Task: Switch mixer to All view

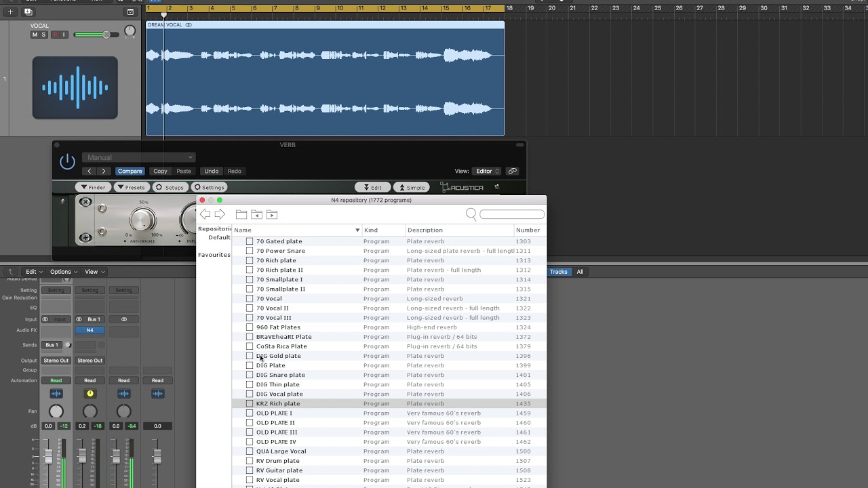Action: pyautogui.click(x=580, y=272)
